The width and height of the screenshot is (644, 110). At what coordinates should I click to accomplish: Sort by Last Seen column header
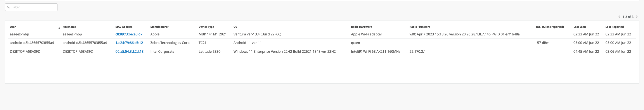579,27
